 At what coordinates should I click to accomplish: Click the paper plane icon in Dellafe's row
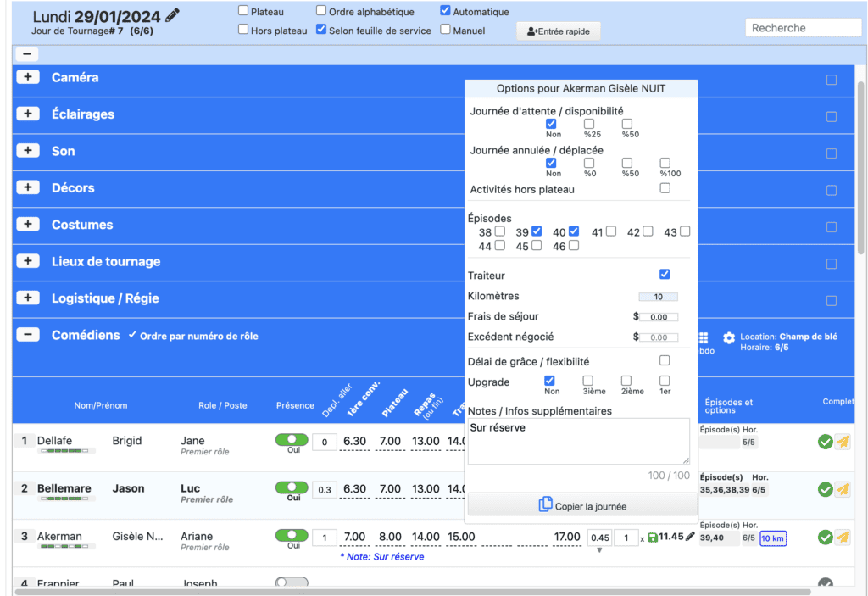[x=842, y=442]
